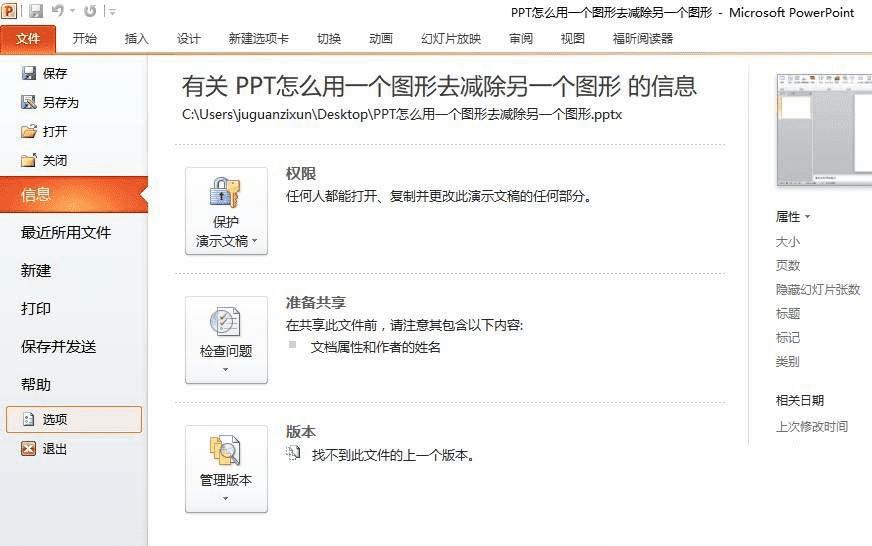Viewport: 872px width, 546px height.
Task: Click 保存 in the file menu
Action: (x=44, y=73)
